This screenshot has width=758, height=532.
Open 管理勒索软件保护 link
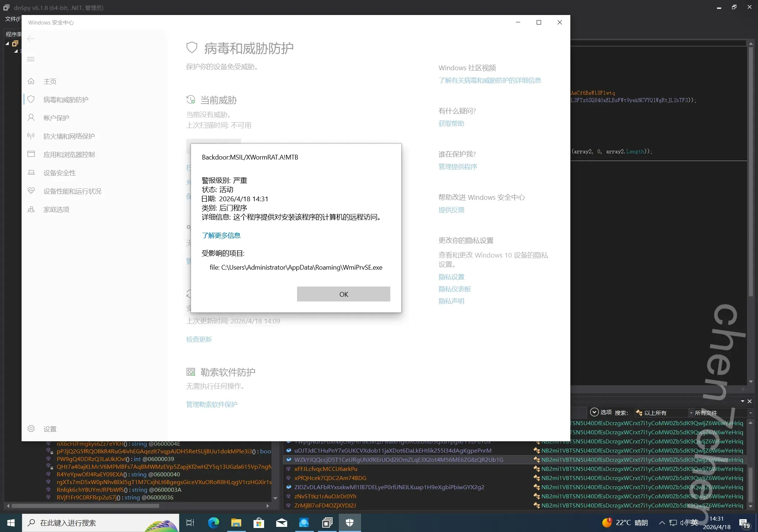[211, 405]
